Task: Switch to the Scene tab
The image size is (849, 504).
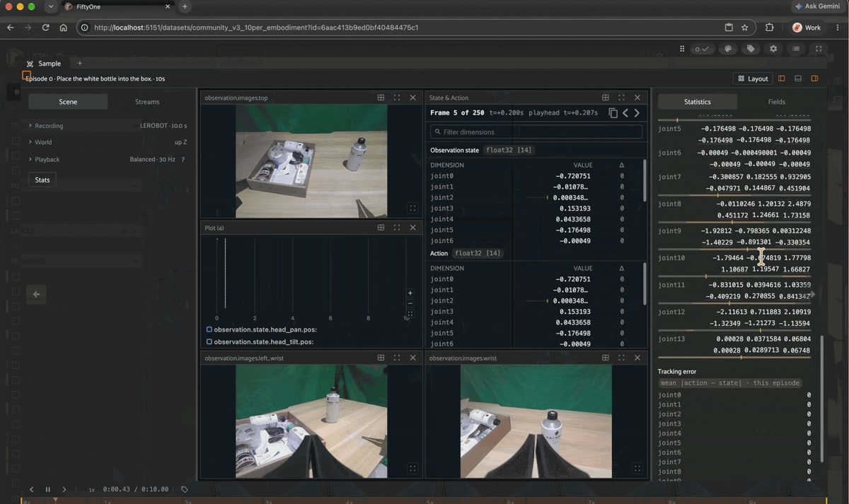Action: click(x=68, y=102)
